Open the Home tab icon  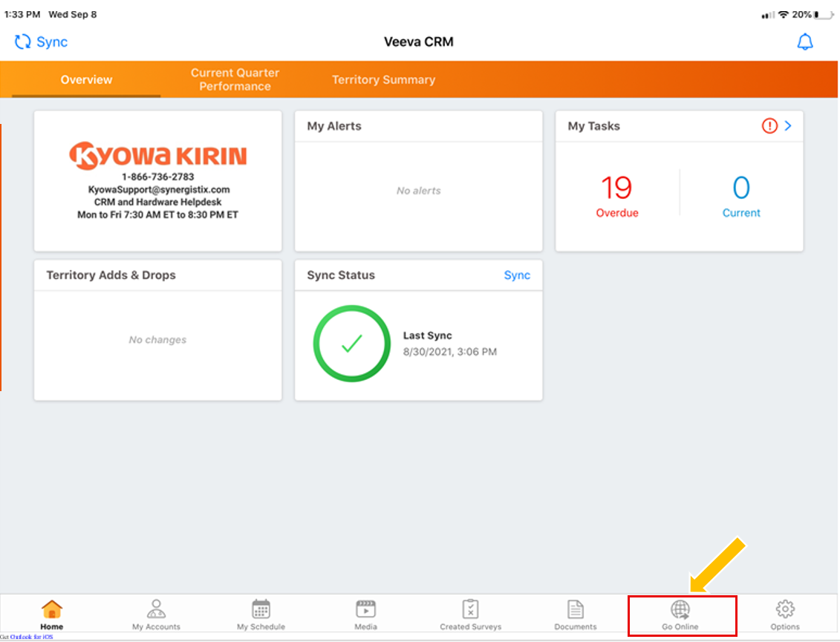tap(51, 609)
